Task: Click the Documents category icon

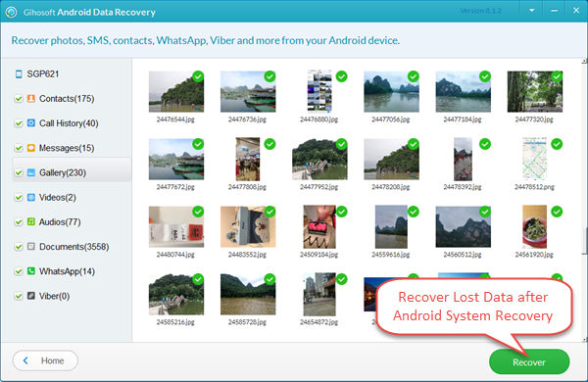Action: click(31, 246)
